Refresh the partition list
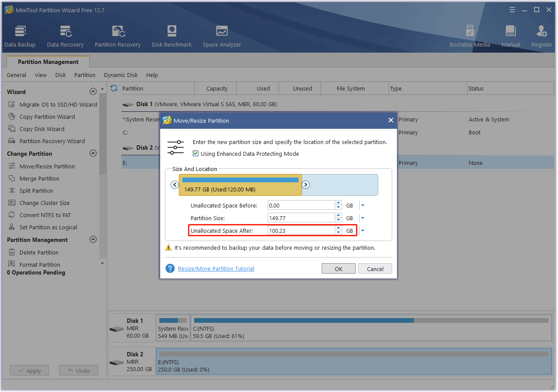The width and height of the screenshot is (558, 392). 113,88
